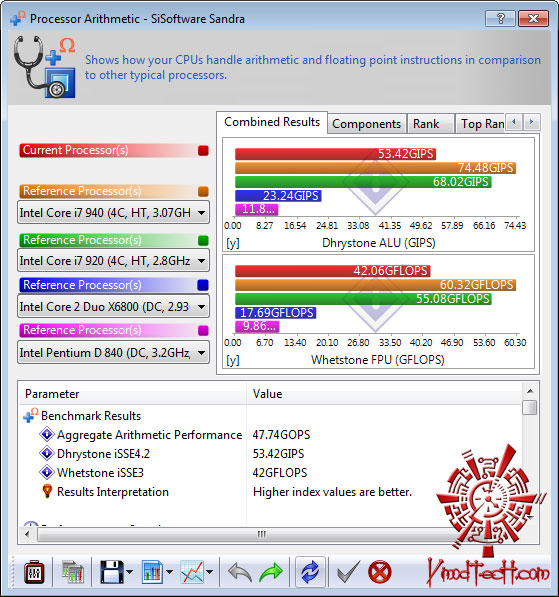
Task: Toggle the orange Reference Processor(s) indicator
Action: coord(203,192)
